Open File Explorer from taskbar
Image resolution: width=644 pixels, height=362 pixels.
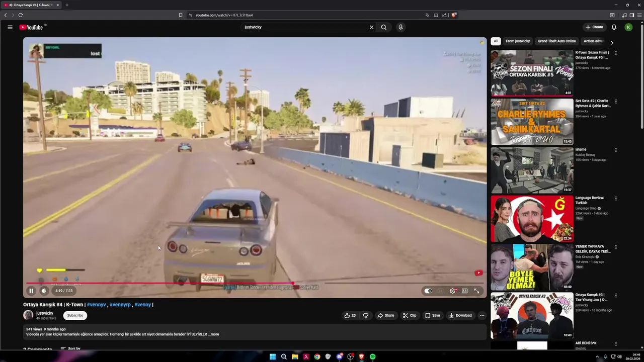[x=295, y=356]
